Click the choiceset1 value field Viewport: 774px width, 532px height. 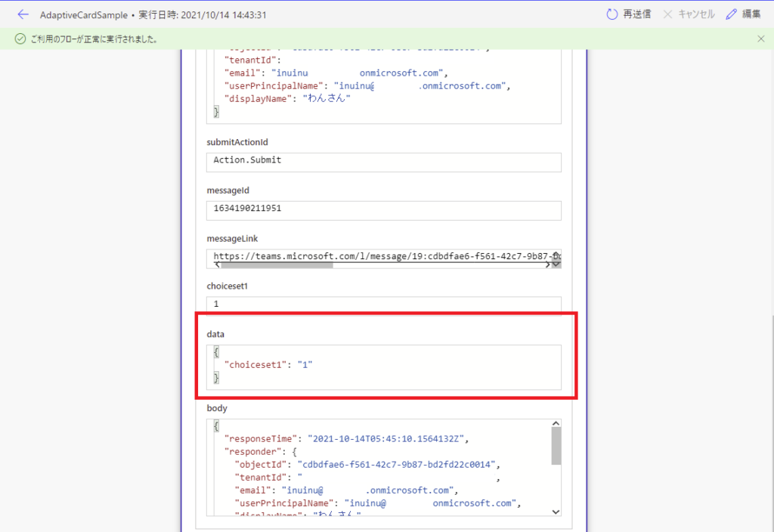click(x=383, y=305)
